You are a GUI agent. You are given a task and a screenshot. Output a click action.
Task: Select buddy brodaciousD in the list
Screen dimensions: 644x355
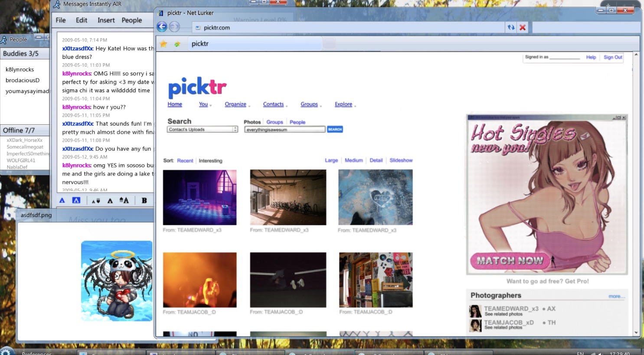23,80
